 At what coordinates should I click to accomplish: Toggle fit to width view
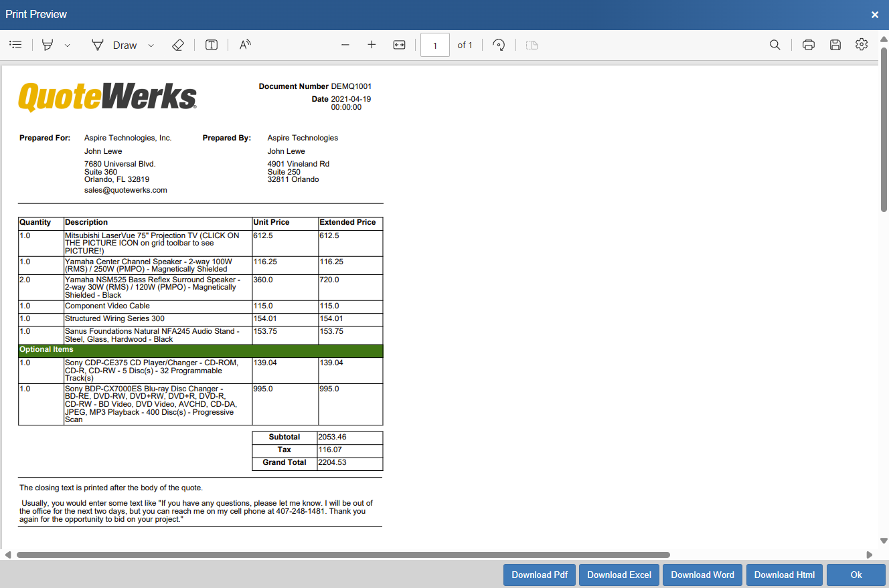point(399,45)
